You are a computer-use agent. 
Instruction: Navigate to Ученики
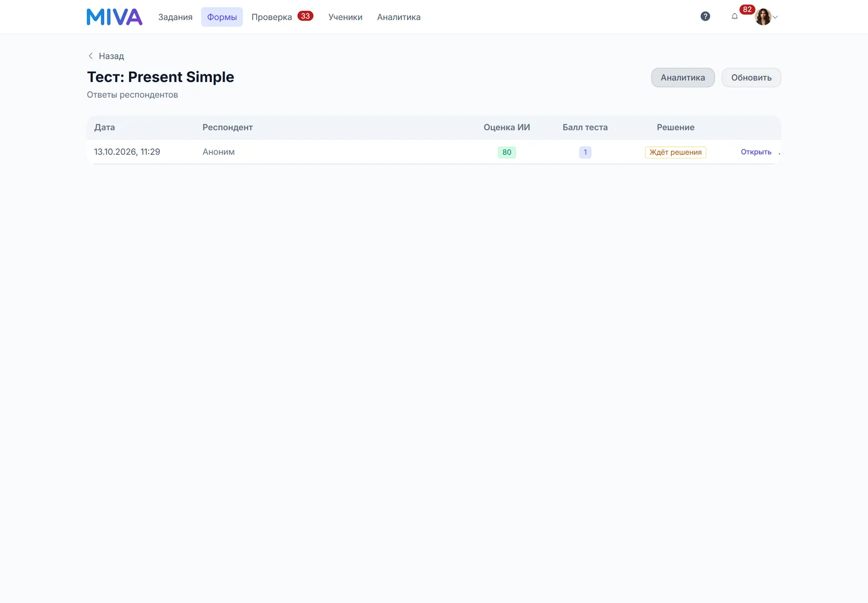(346, 17)
